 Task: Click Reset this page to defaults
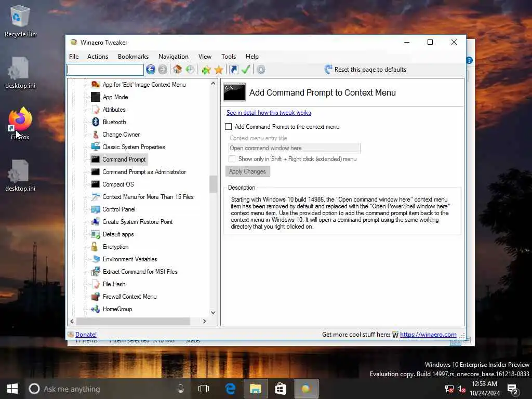click(x=365, y=70)
